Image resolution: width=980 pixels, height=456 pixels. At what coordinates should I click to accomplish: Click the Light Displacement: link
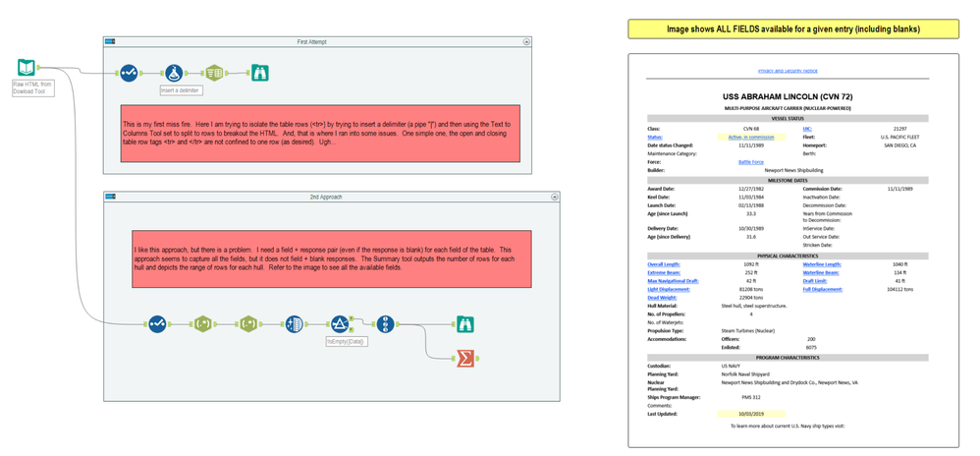click(668, 289)
